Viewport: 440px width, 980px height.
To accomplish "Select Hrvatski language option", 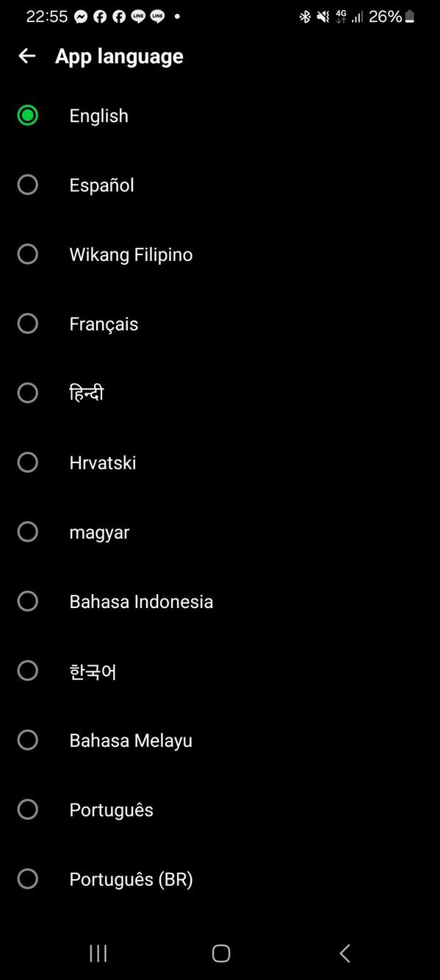I will [x=220, y=462].
